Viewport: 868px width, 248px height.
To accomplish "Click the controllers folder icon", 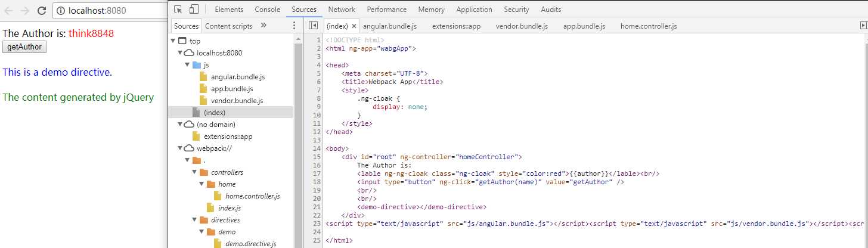I will point(204,172).
